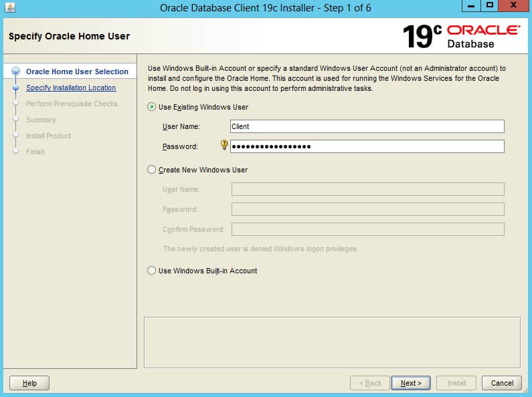This screenshot has height=397, width=532.
Task: Click disabled new user User Name field
Action: [x=368, y=189]
